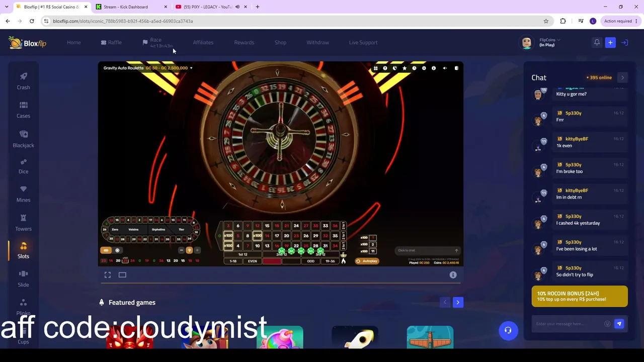This screenshot has height=362, width=644.
Task: Open the roulette game info icon
Action: pyautogui.click(x=434, y=68)
